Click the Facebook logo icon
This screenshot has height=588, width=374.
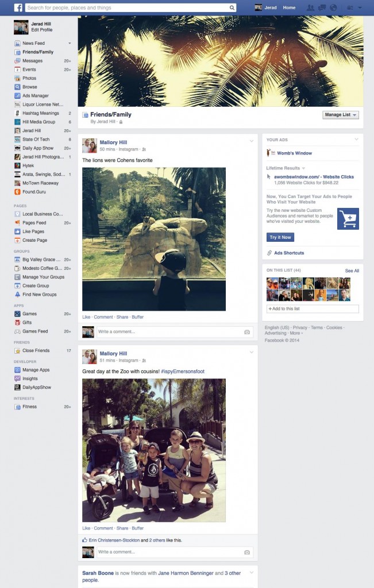18,7
